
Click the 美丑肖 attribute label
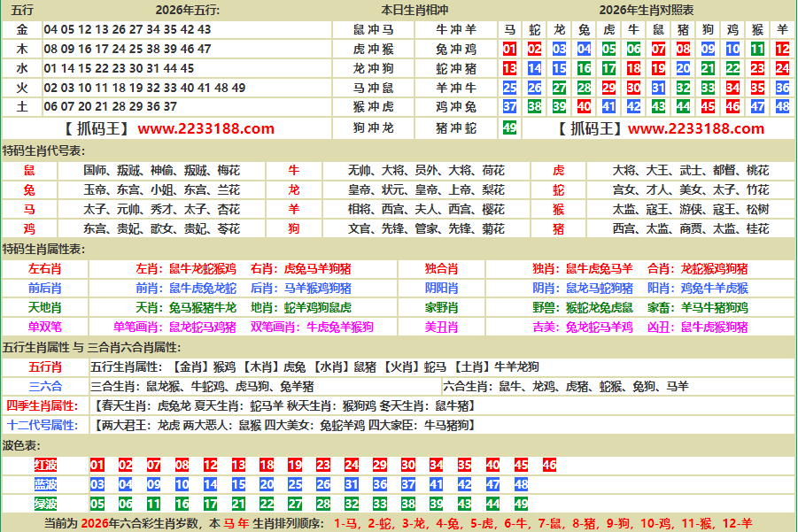(441, 327)
